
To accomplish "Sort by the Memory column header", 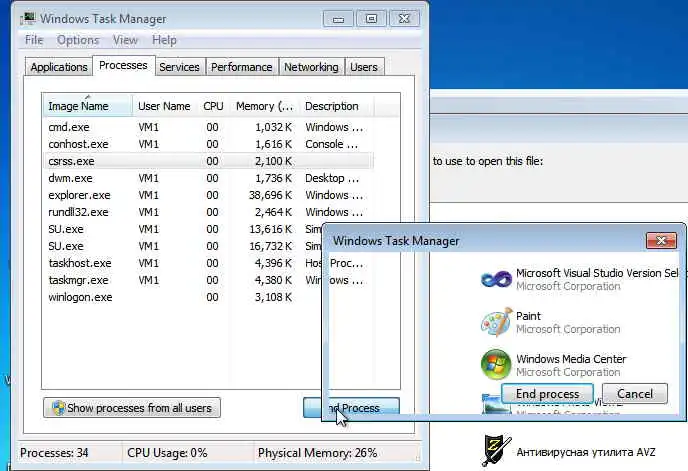I will point(264,106).
